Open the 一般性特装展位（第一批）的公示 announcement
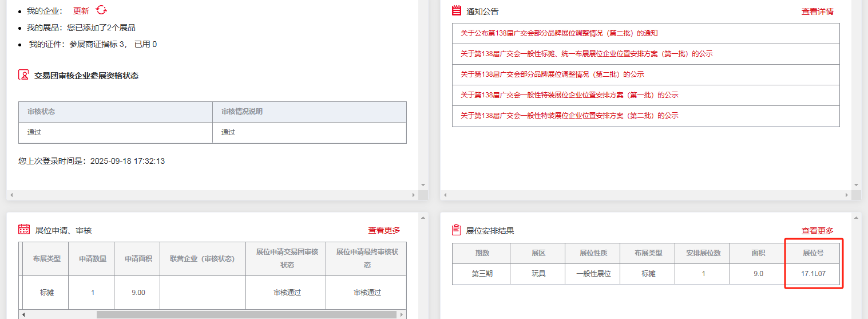Viewport: 868px width, 319px height. [569, 95]
